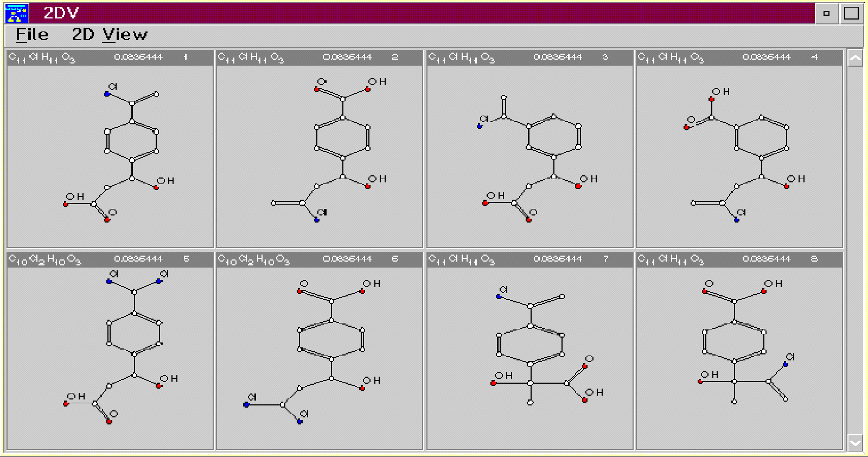The image size is (868, 457).
Task: Click the 2DV application icon in title bar
Action: click(x=16, y=13)
